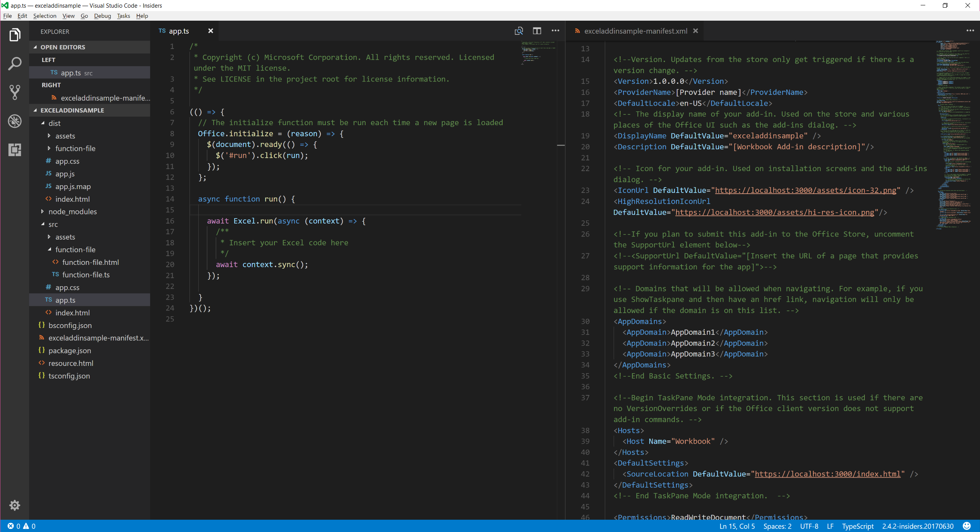Image resolution: width=980 pixels, height=532 pixels.
Task: Open the Search view in the activity bar
Action: 15,64
